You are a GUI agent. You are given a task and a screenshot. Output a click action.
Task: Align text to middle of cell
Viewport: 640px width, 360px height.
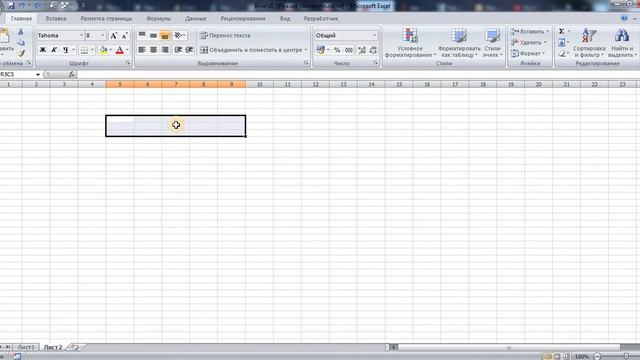(x=153, y=36)
